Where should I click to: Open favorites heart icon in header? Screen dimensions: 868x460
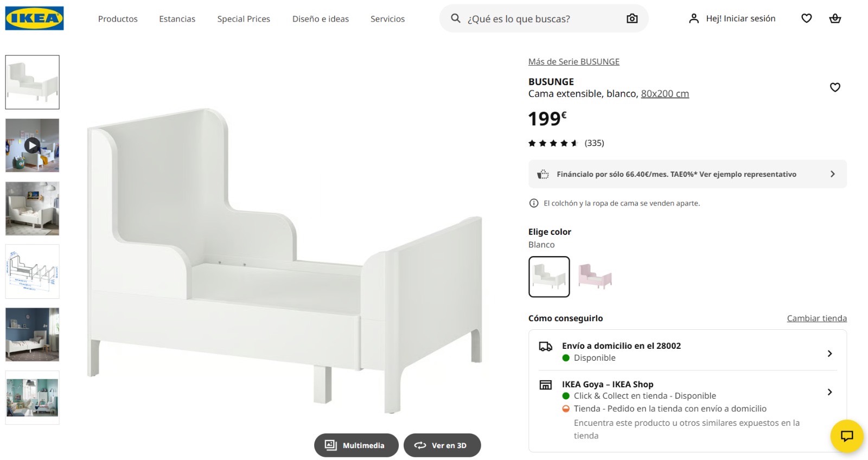pyautogui.click(x=807, y=18)
